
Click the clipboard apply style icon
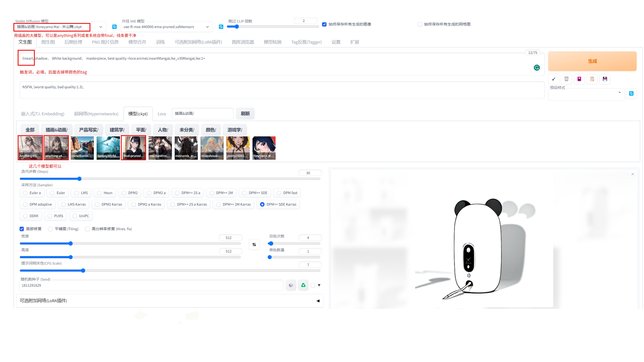pyautogui.click(x=592, y=79)
